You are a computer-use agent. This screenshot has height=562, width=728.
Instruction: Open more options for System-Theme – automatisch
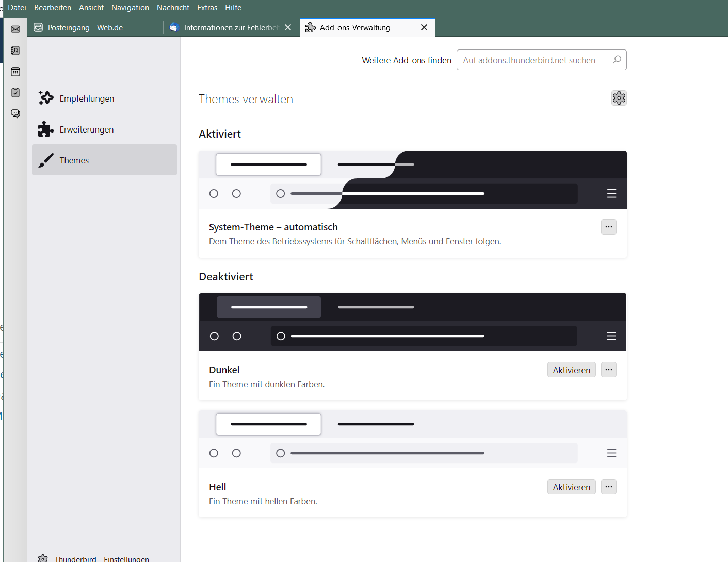pos(608,227)
